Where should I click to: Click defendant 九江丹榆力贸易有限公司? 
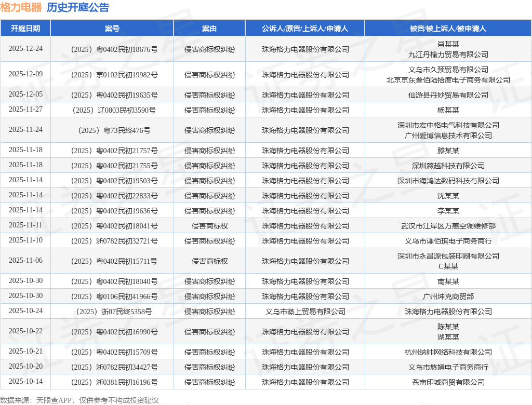[x=448, y=55]
